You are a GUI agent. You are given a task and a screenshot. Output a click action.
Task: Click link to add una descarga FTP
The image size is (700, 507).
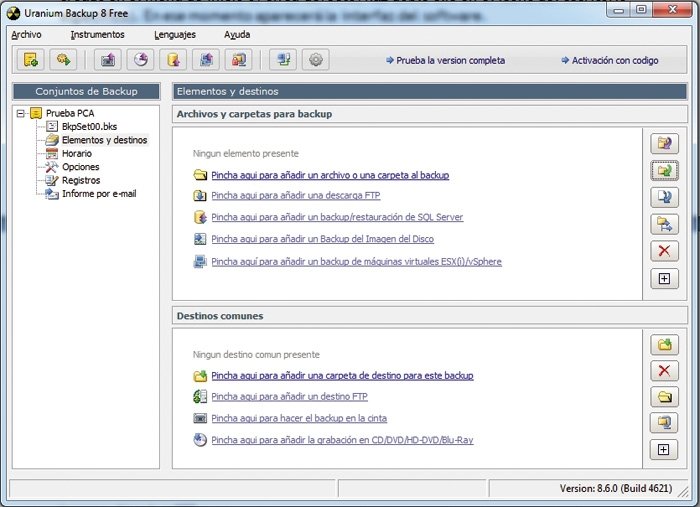pos(296,195)
